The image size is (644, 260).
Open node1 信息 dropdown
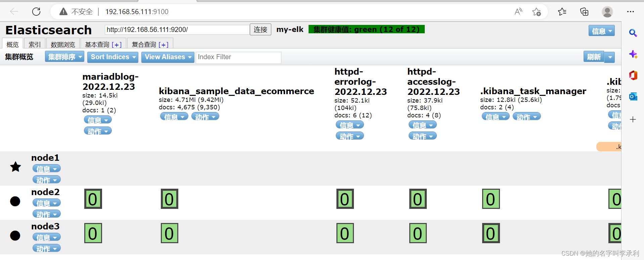[47, 169]
